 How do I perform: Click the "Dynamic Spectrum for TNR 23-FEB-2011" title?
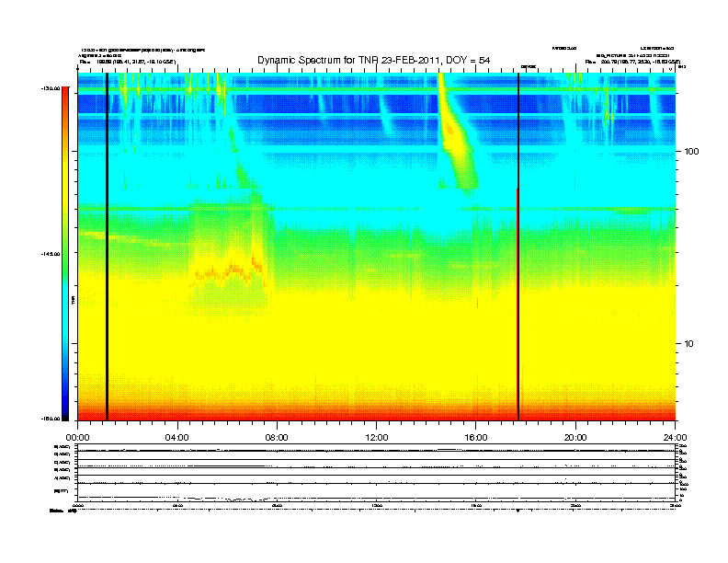(374, 60)
